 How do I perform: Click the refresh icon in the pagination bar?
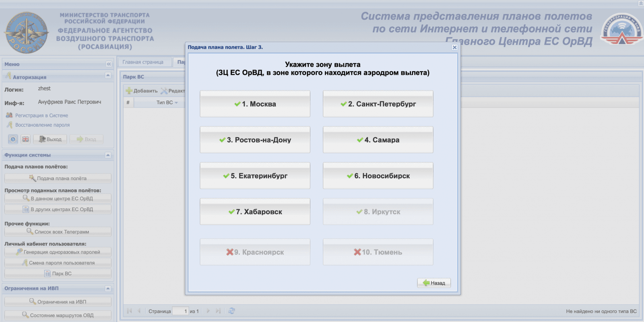(x=232, y=311)
